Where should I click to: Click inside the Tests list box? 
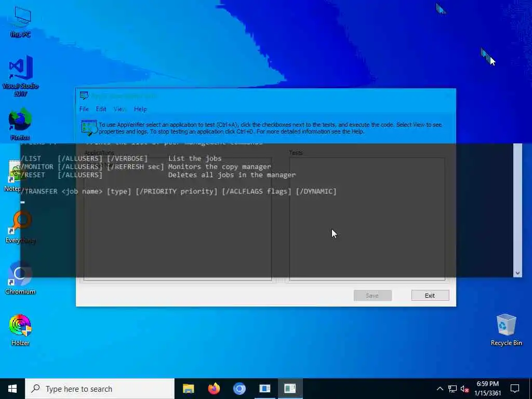[367, 219]
